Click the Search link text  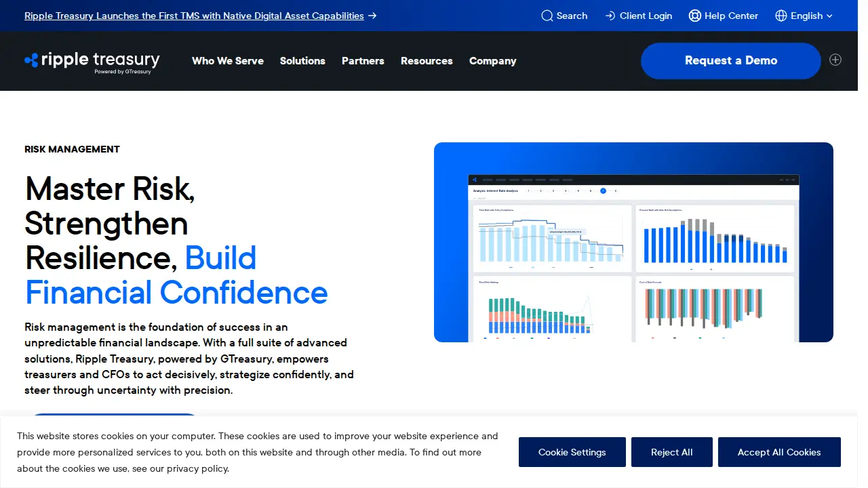572,16
